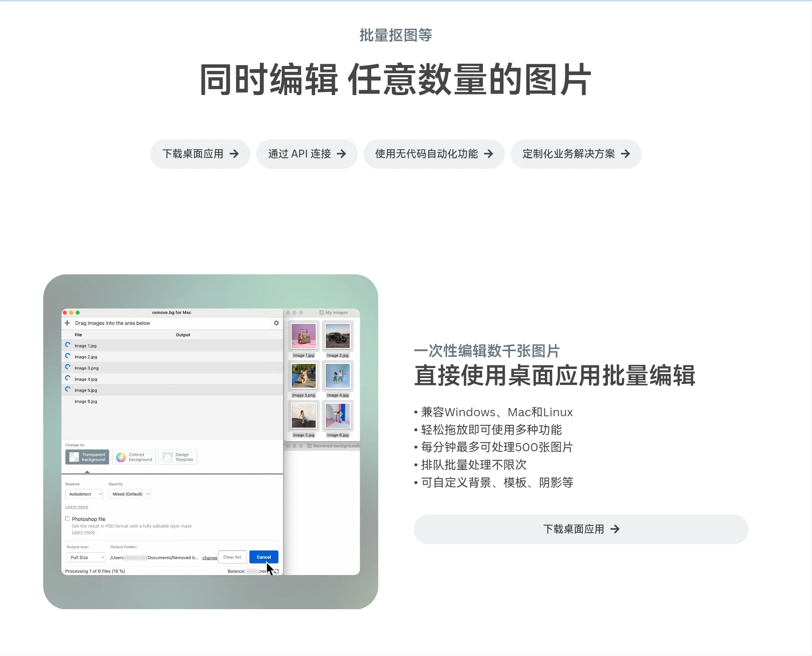Screen dimensions: 812x656
Task: Enable the Photoshop file checkbox
Action: point(67,519)
